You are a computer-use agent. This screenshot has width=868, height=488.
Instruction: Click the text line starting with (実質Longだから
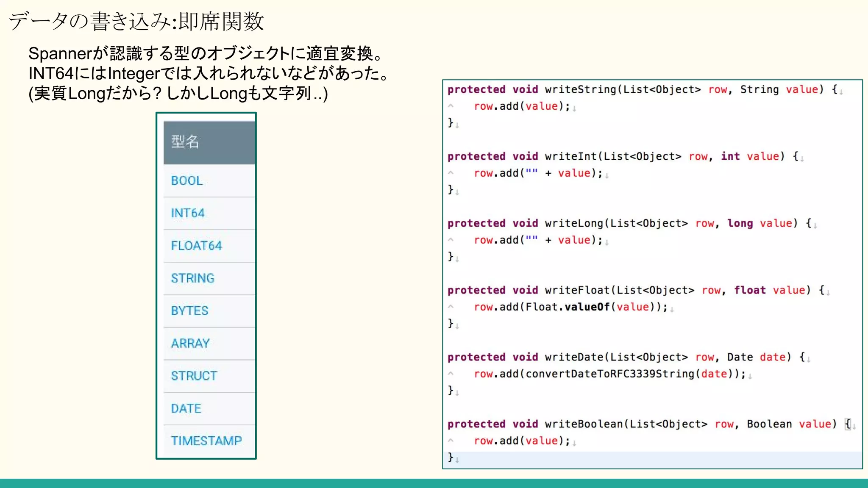(x=178, y=94)
